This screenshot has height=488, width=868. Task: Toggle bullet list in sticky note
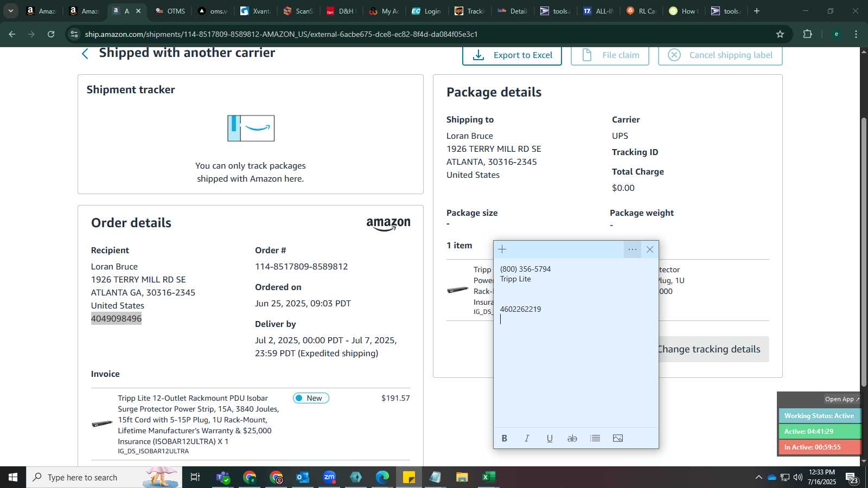(x=595, y=438)
